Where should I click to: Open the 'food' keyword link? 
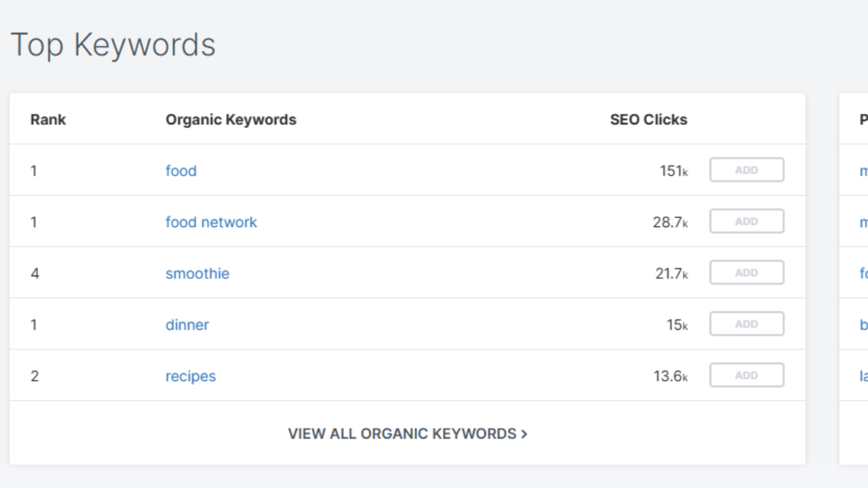click(181, 171)
